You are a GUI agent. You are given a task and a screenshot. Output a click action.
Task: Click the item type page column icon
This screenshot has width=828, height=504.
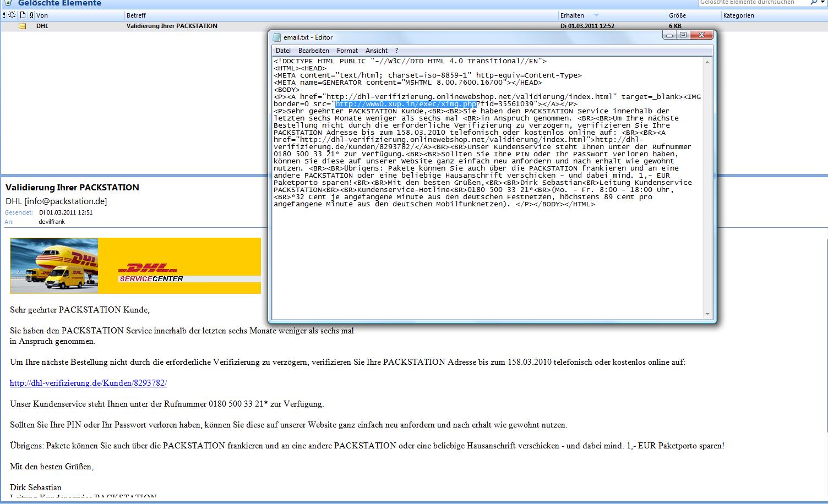(x=23, y=15)
